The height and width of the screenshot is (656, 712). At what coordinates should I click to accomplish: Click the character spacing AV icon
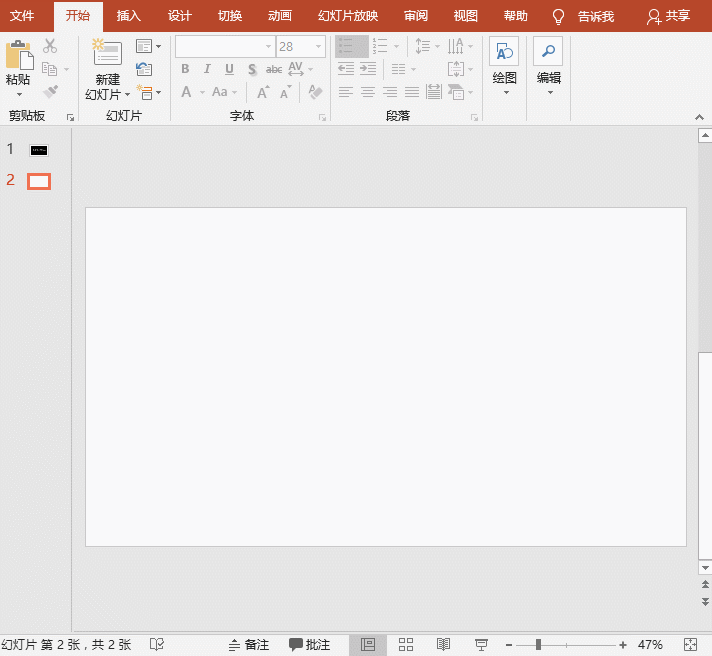tap(296, 69)
